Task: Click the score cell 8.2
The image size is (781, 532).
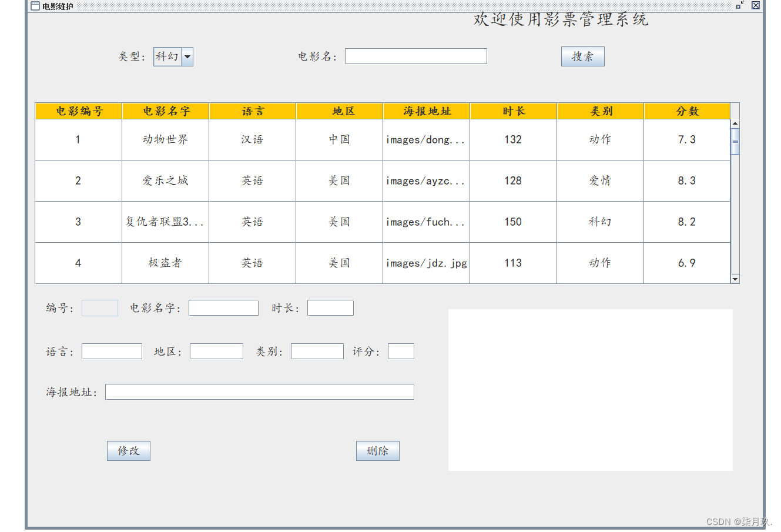Action: 687,222
